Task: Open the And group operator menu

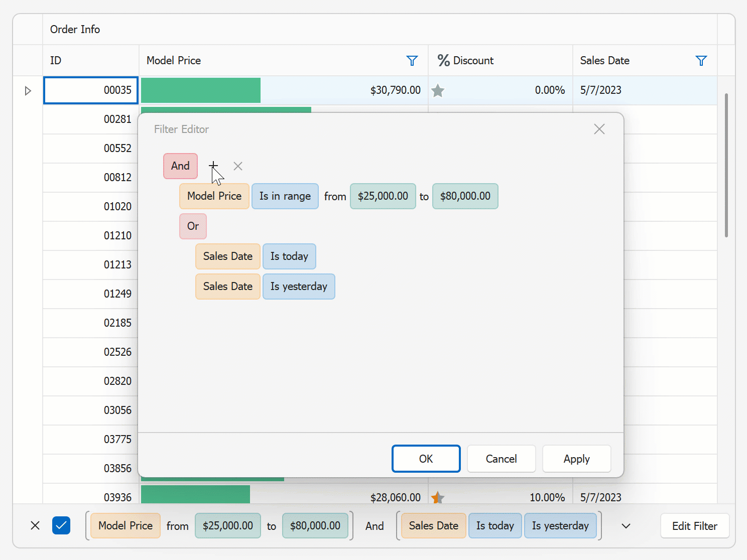Action: (x=180, y=166)
